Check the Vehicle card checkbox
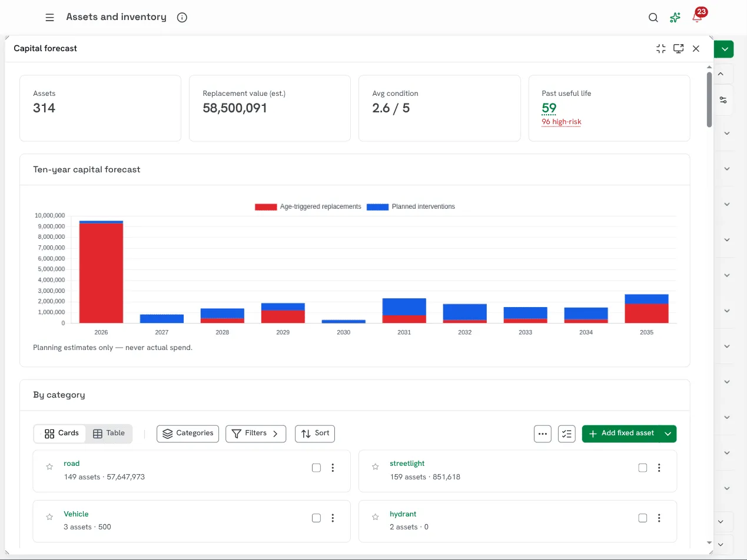 click(x=316, y=518)
